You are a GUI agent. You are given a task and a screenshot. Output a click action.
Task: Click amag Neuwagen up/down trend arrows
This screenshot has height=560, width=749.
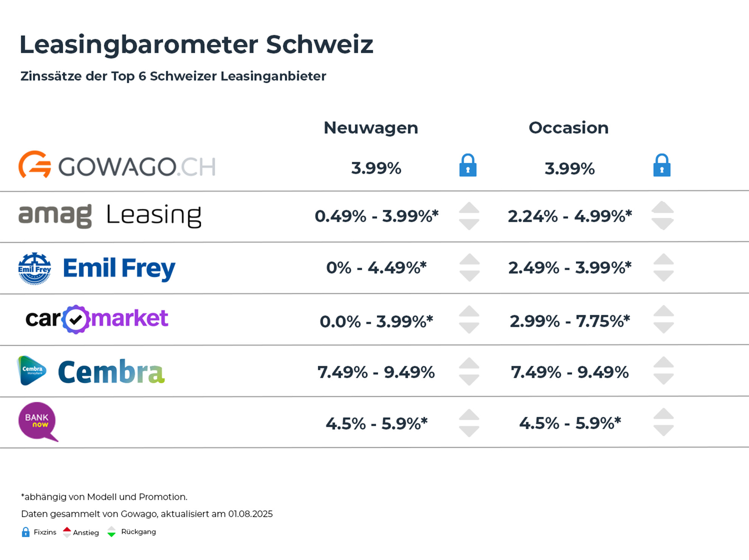469,216
